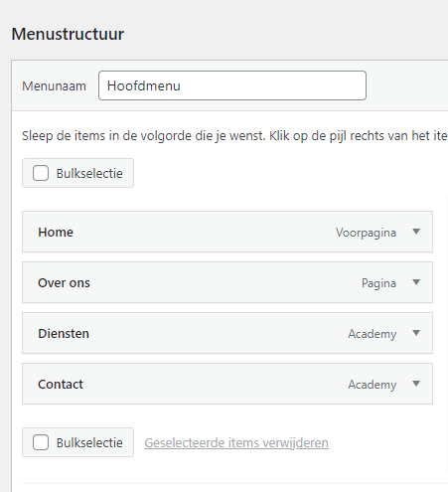
Task: Expand the Over ons item arrow
Action: tap(416, 282)
